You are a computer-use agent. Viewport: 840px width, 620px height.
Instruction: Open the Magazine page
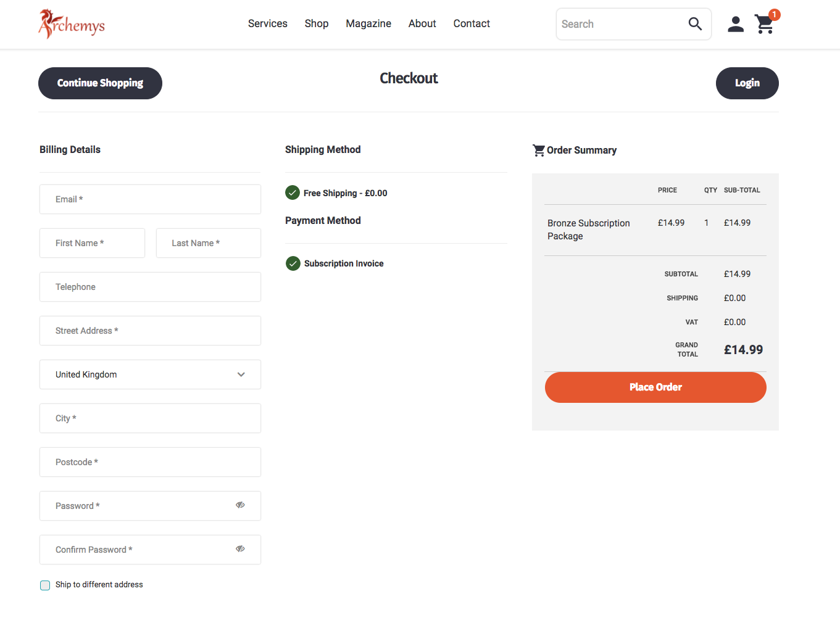pos(368,23)
